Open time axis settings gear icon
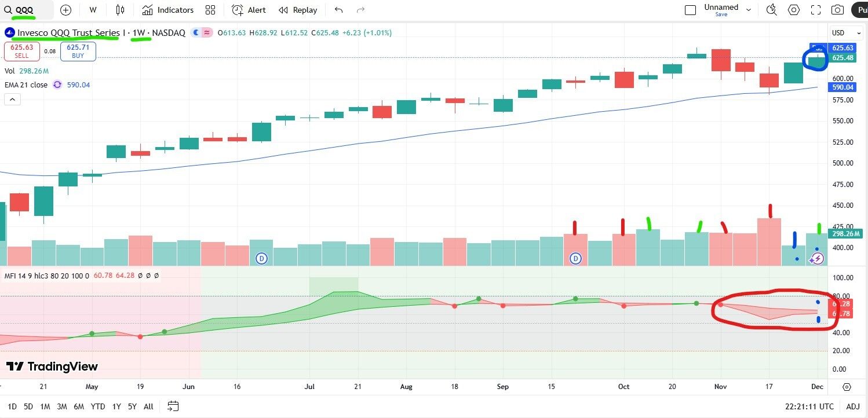 [847, 387]
